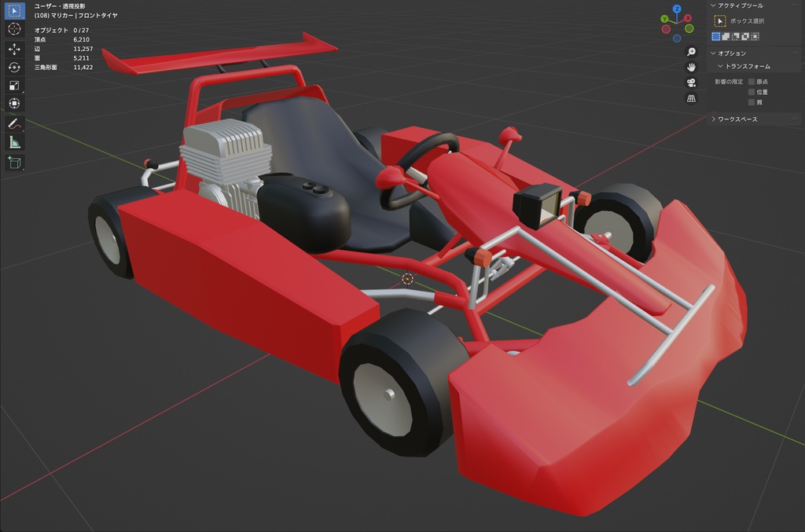Expand the ワークスペース panel
The height and width of the screenshot is (532, 805).
coord(713,119)
